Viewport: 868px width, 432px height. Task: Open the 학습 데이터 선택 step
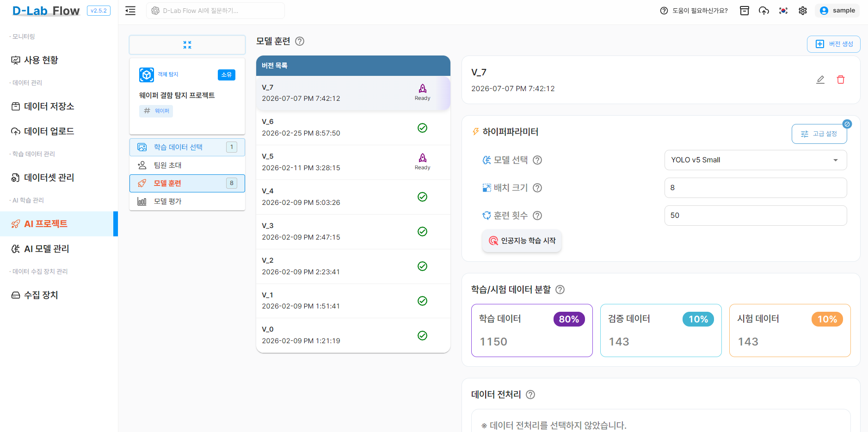(x=187, y=147)
